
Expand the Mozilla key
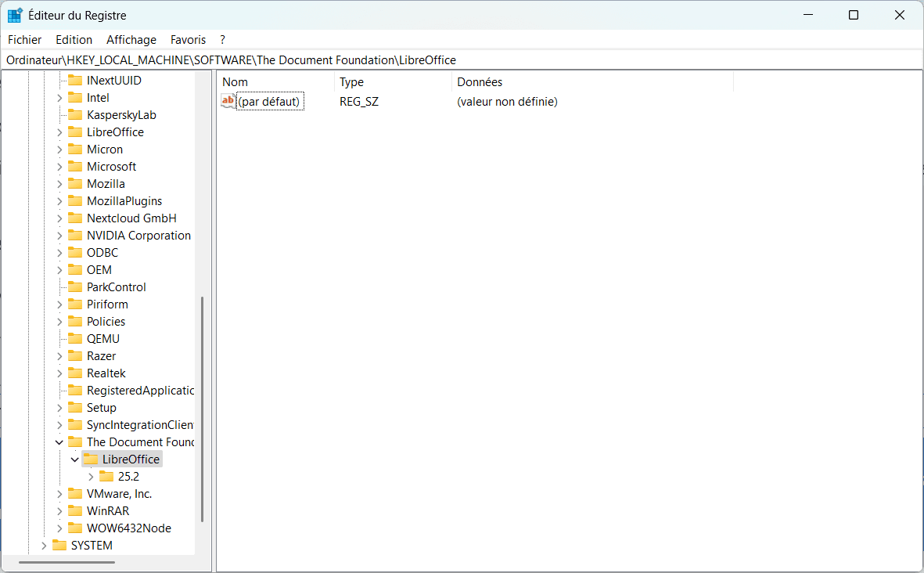[x=59, y=184]
